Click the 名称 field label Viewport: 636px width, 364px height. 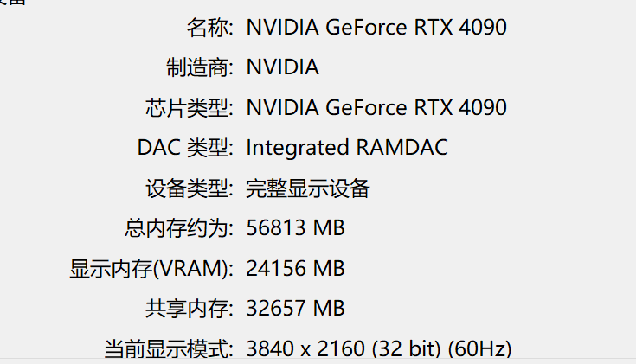coord(209,27)
